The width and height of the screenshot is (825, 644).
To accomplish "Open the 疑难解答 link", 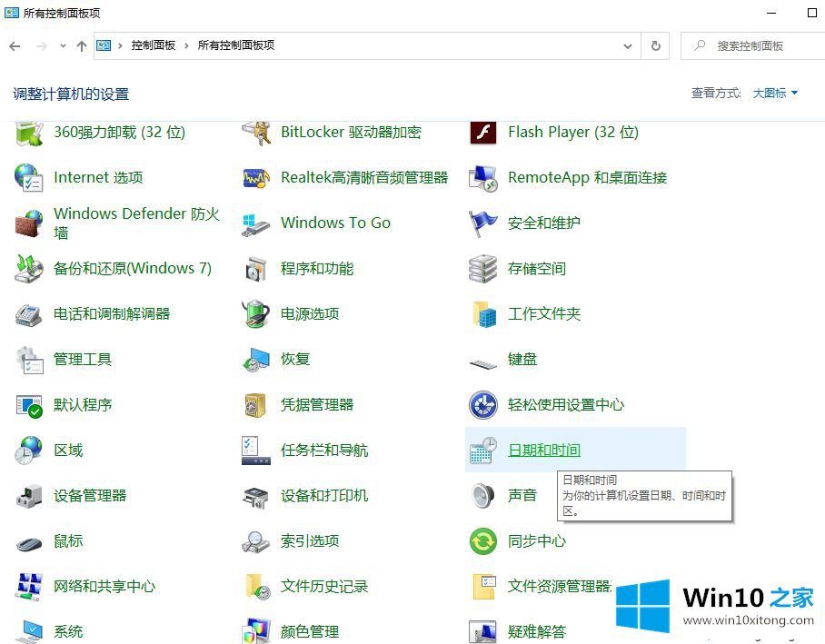I will [x=537, y=631].
